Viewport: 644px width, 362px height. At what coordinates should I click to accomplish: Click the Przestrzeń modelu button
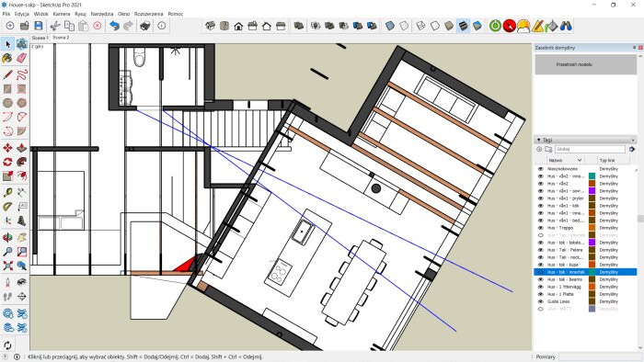pyautogui.click(x=586, y=64)
